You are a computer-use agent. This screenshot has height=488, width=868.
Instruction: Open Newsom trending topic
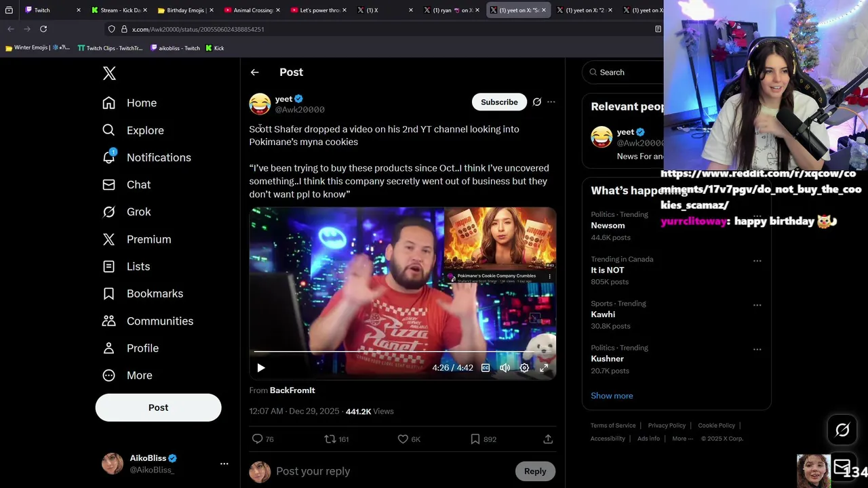pyautogui.click(x=608, y=226)
